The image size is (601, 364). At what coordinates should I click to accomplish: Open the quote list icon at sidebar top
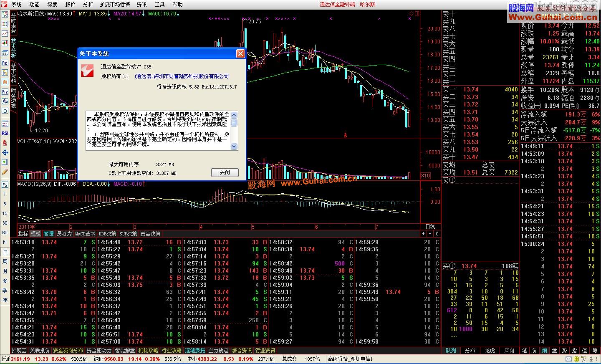pyautogui.click(x=5, y=14)
